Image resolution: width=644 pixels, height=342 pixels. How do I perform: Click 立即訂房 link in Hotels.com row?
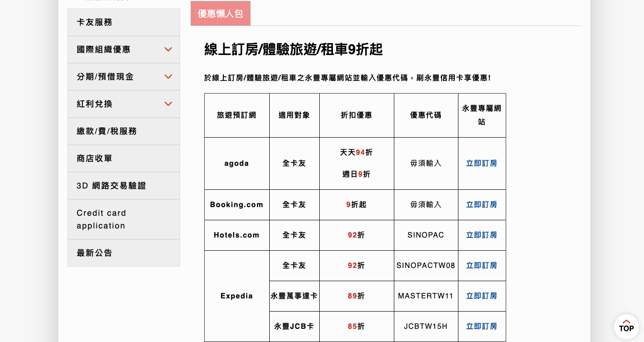click(482, 235)
